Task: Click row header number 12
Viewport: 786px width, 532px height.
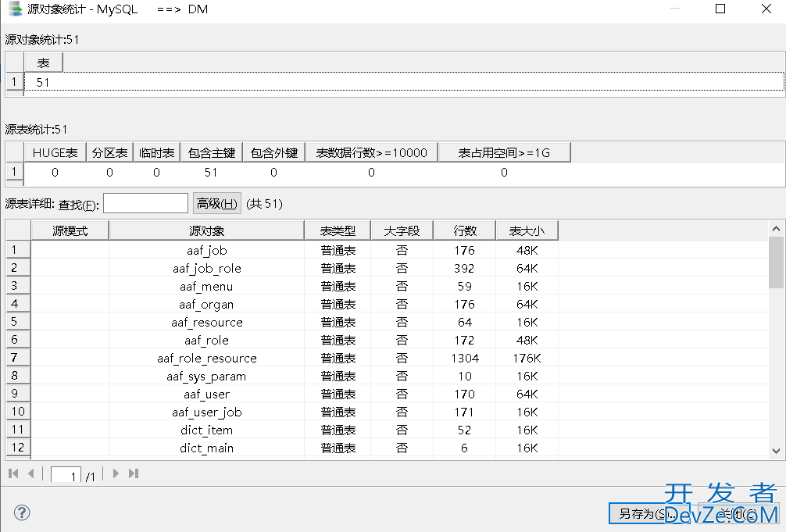Action: point(18,448)
